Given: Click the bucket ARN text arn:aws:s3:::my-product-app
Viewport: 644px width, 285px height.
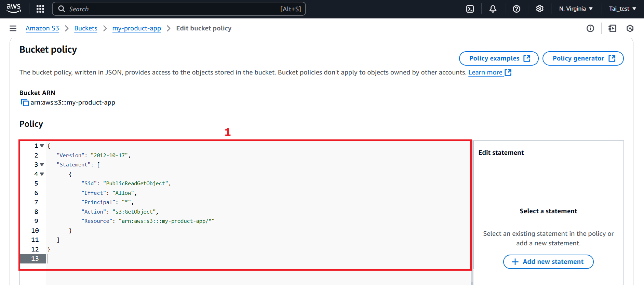Looking at the screenshot, I should pyautogui.click(x=73, y=103).
